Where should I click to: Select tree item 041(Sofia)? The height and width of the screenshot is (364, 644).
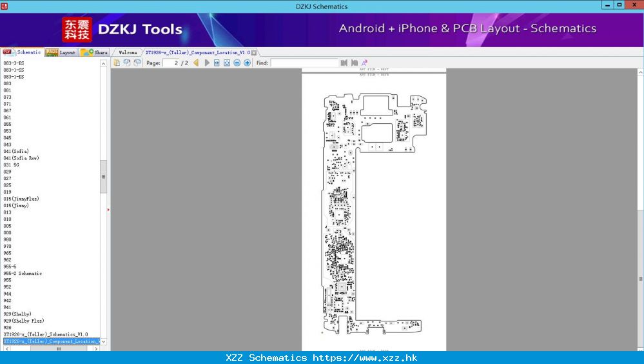[16, 152]
